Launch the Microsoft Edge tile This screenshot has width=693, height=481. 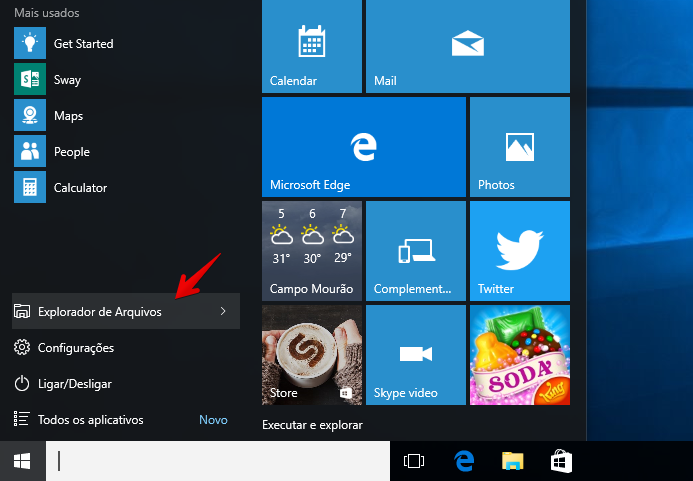pos(364,147)
